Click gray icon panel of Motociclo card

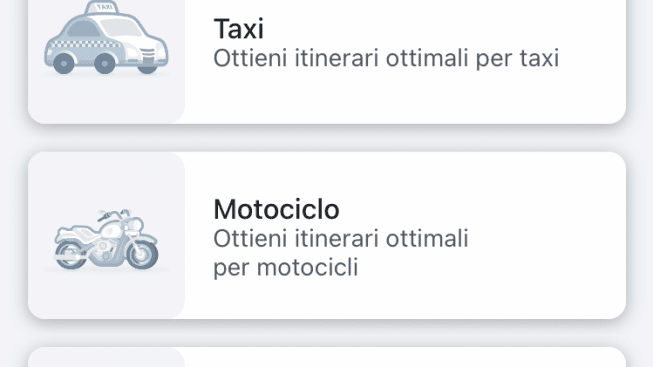[x=106, y=235]
